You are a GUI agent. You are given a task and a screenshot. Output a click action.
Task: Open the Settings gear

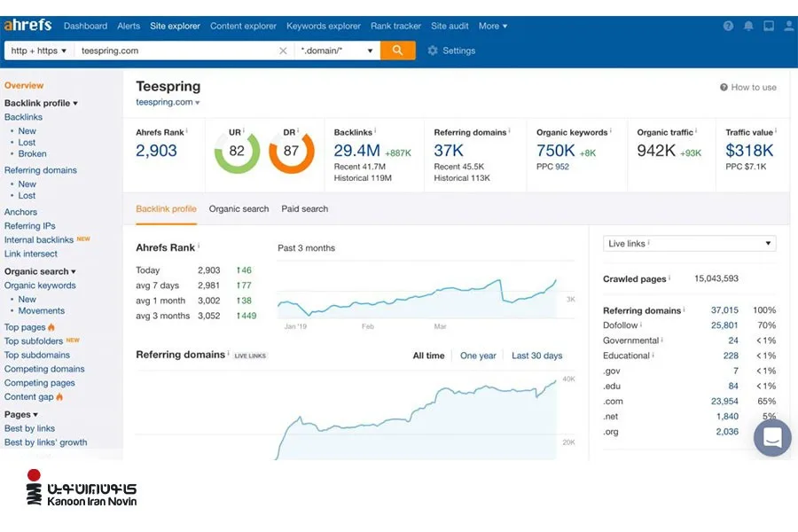click(451, 51)
